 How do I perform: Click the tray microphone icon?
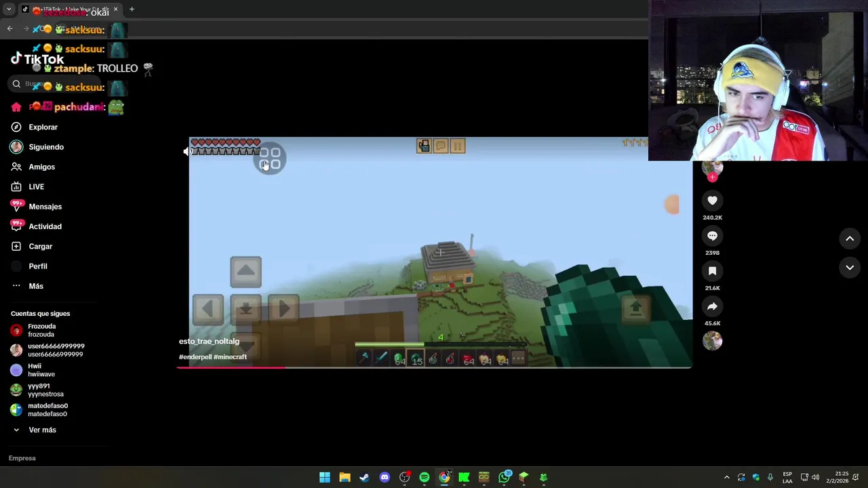[x=770, y=477]
